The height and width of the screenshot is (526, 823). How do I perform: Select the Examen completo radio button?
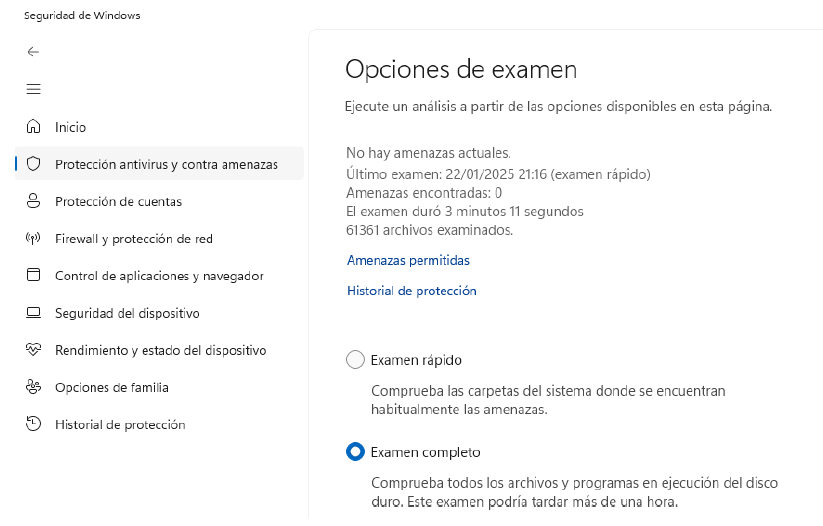click(355, 452)
